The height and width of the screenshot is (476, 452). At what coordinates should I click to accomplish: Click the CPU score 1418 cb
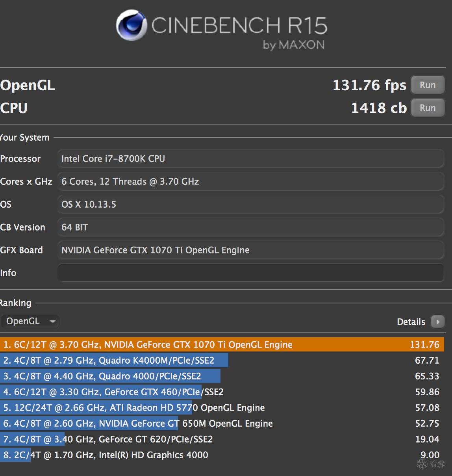379,108
